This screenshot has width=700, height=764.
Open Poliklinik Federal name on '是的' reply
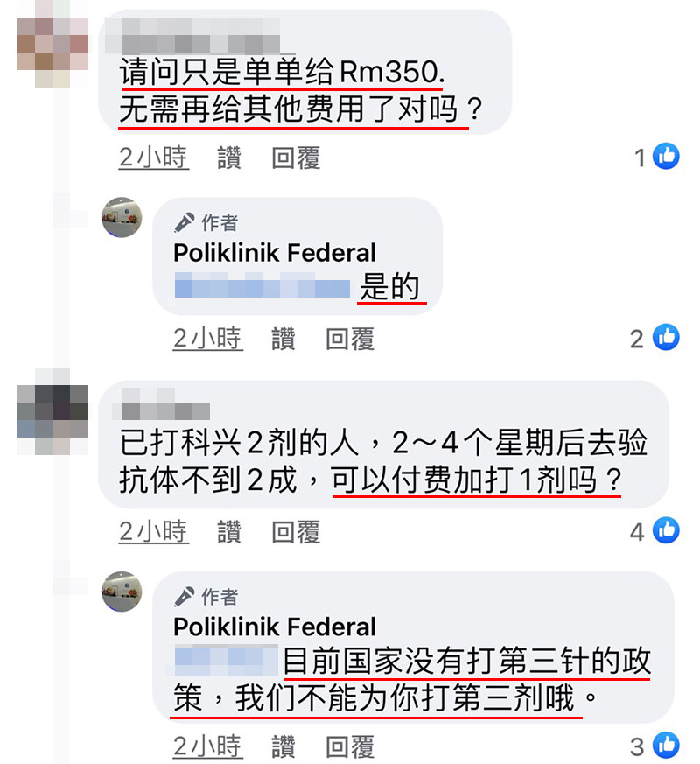(x=275, y=252)
